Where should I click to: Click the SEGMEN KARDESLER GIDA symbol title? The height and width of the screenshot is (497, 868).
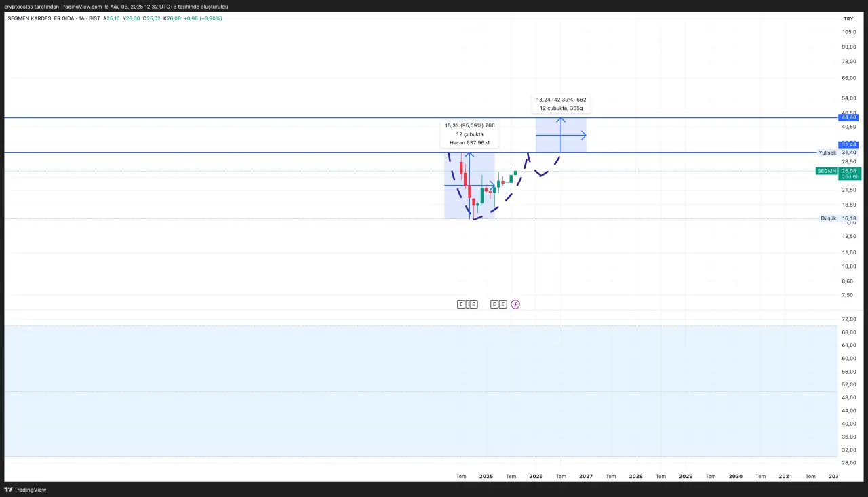[x=41, y=18]
